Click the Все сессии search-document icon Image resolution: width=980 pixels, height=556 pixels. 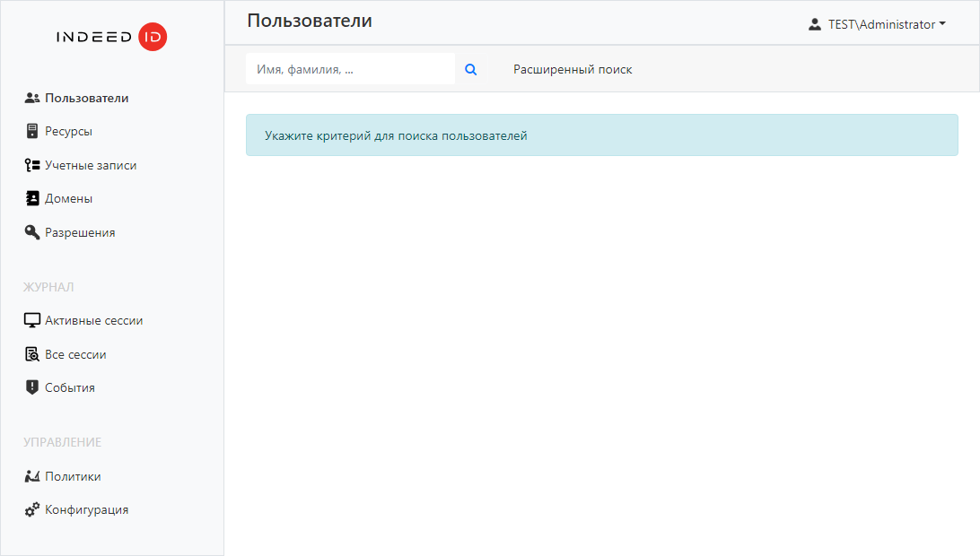pos(32,355)
